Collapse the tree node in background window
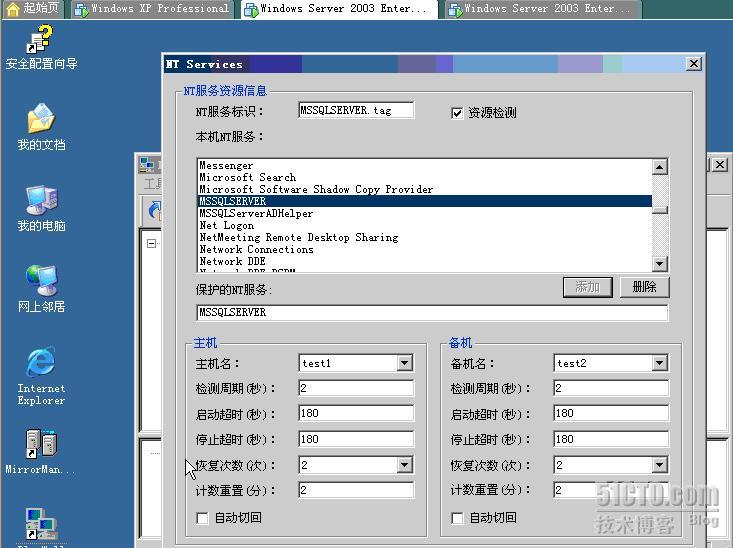The height and width of the screenshot is (548, 733). [151, 243]
